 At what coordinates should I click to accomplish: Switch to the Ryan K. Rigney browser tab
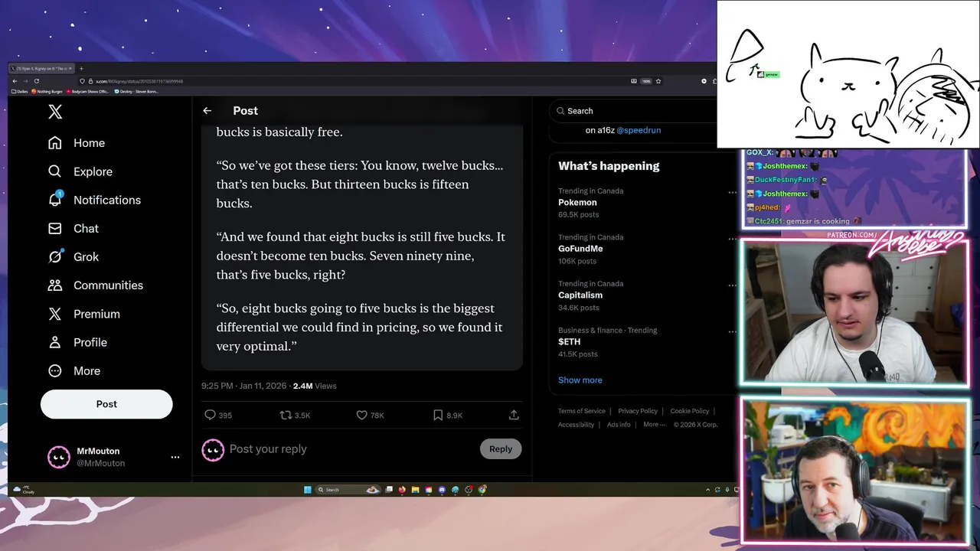click(x=41, y=68)
